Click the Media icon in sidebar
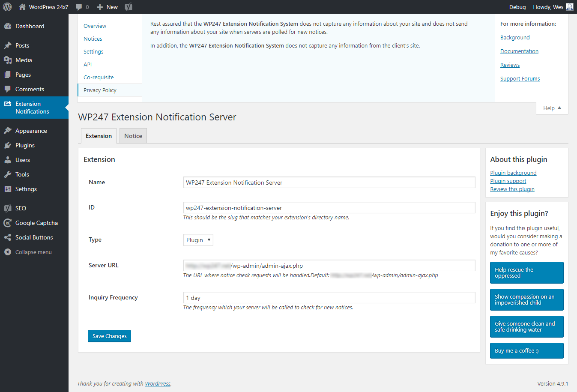The width and height of the screenshot is (577, 392). tap(8, 60)
